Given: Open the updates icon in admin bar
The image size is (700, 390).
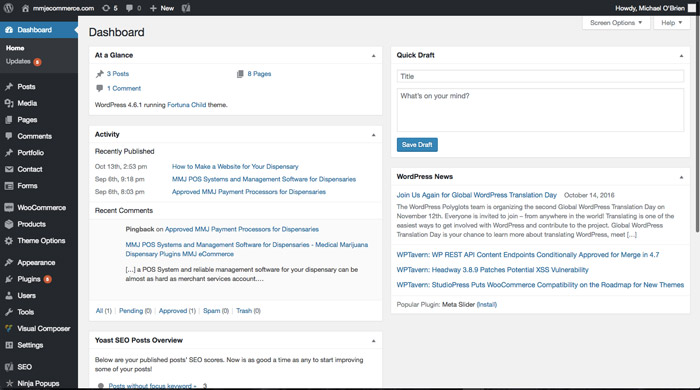Looking at the screenshot, I should click(x=110, y=8).
